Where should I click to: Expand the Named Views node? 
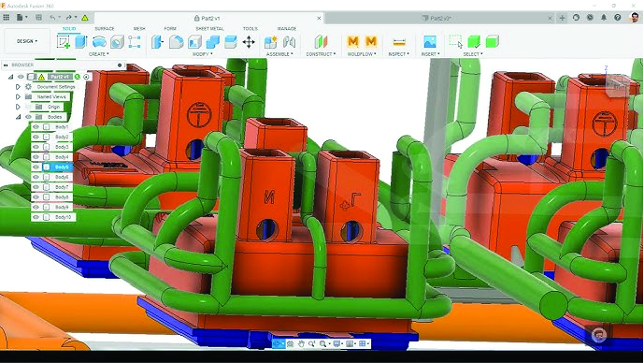point(18,96)
